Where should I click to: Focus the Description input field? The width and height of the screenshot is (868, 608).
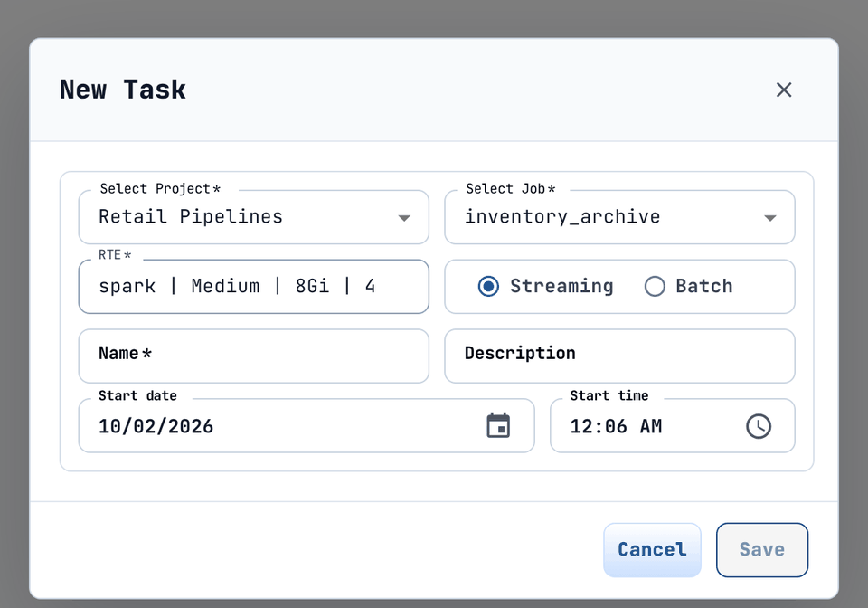(619, 356)
